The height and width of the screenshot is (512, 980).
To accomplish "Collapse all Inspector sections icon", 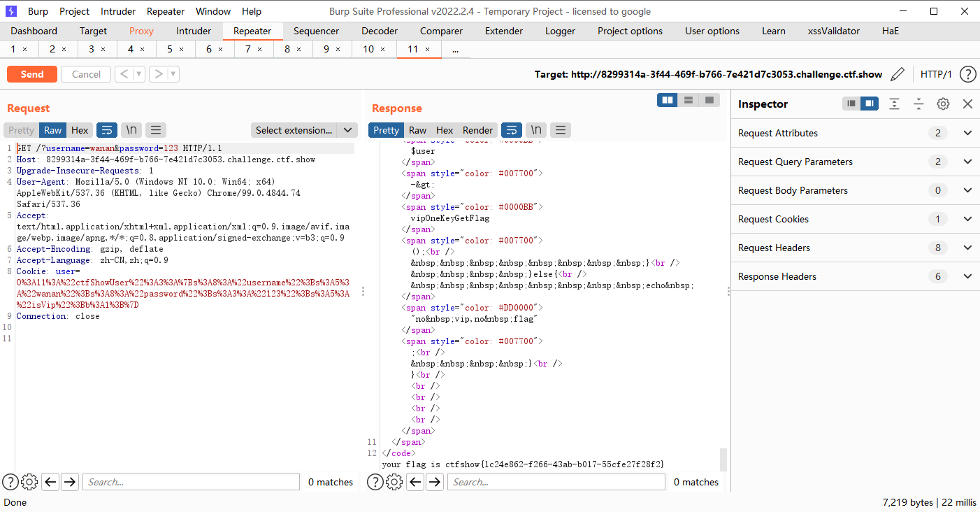I will coord(918,104).
